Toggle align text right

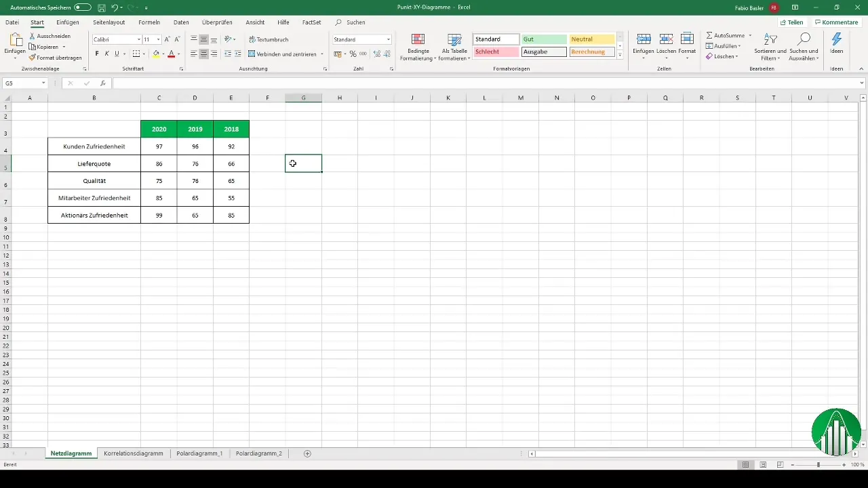pos(214,54)
